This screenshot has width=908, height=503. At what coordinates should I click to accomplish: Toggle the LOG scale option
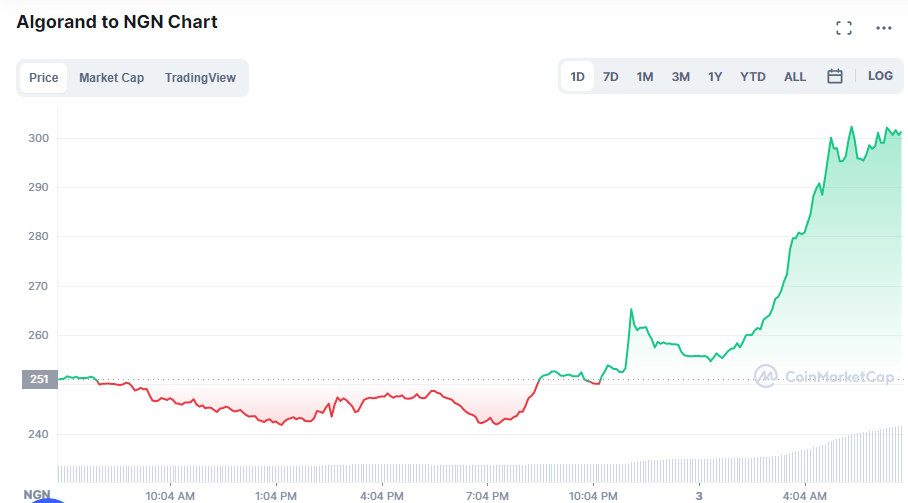tap(880, 76)
